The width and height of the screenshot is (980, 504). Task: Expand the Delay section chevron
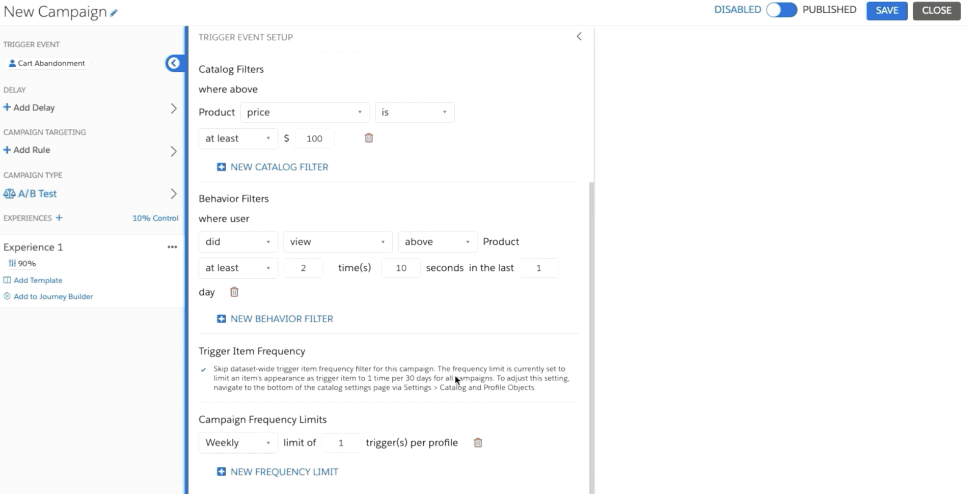pos(174,108)
